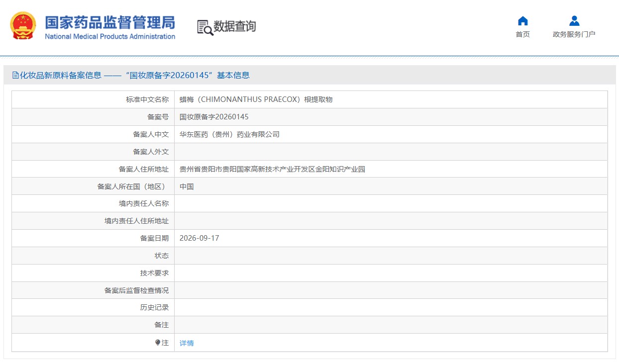This screenshot has width=619, height=364.
Task: Click the 政务服务门户 person icon
Action: [x=574, y=21]
